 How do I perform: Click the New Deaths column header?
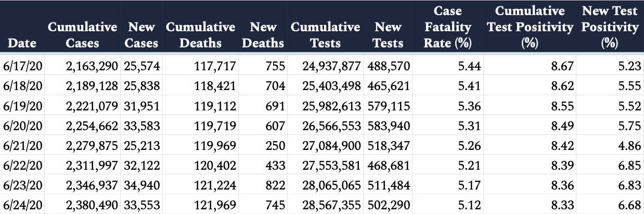point(263,35)
